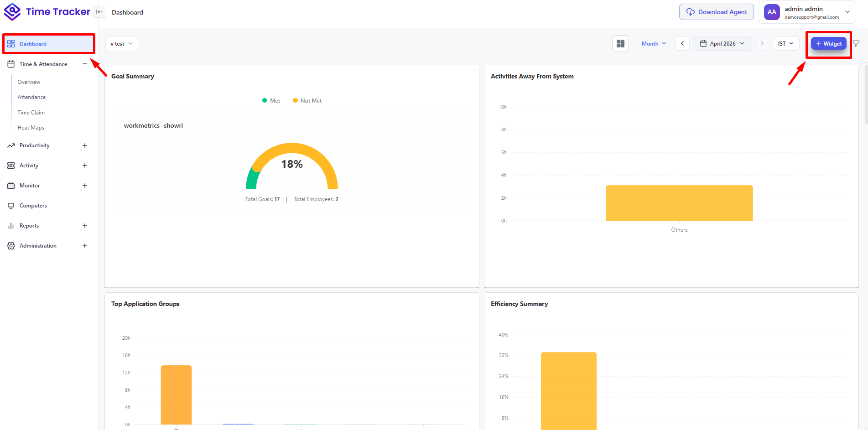Expand the Reports section

(85, 226)
